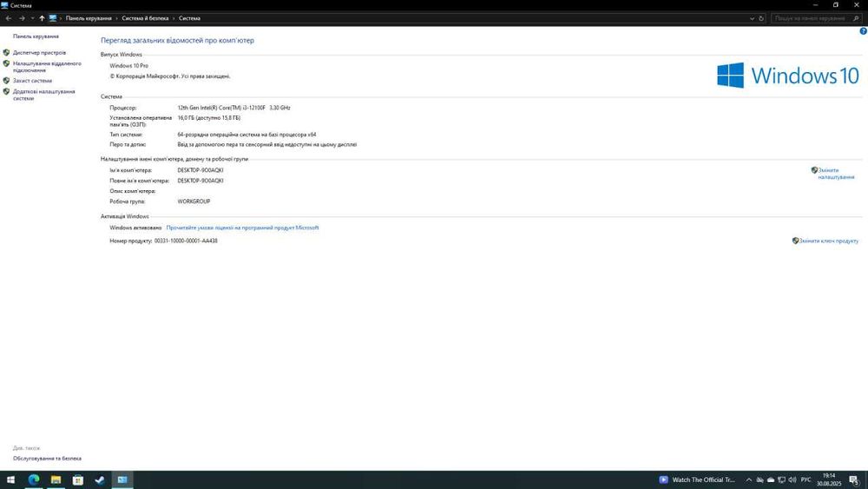
Task: Click the computer icon in the address bar
Action: [53, 18]
